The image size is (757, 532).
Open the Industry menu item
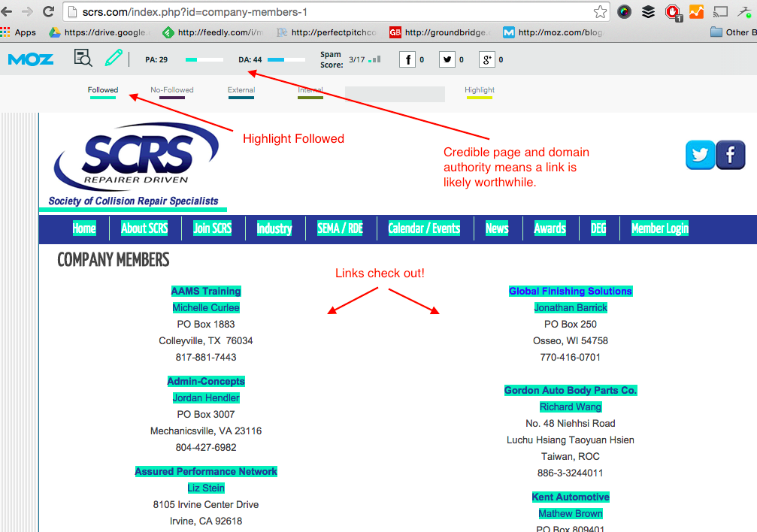(274, 228)
